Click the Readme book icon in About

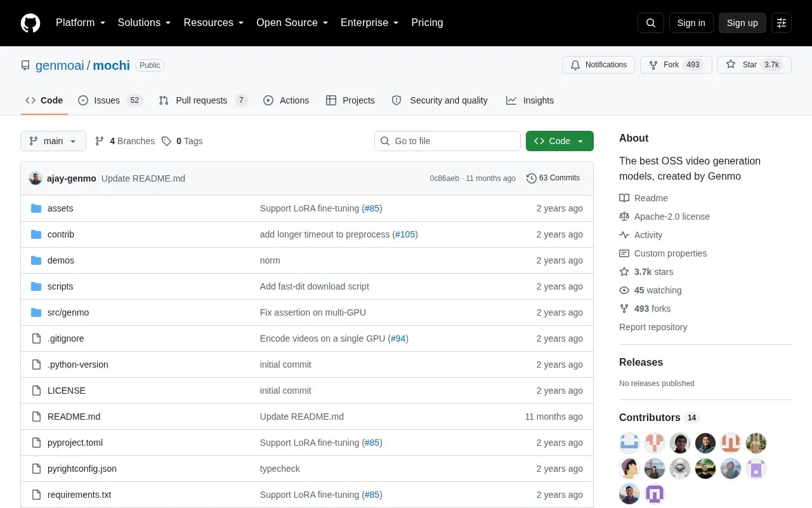click(624, 198)
